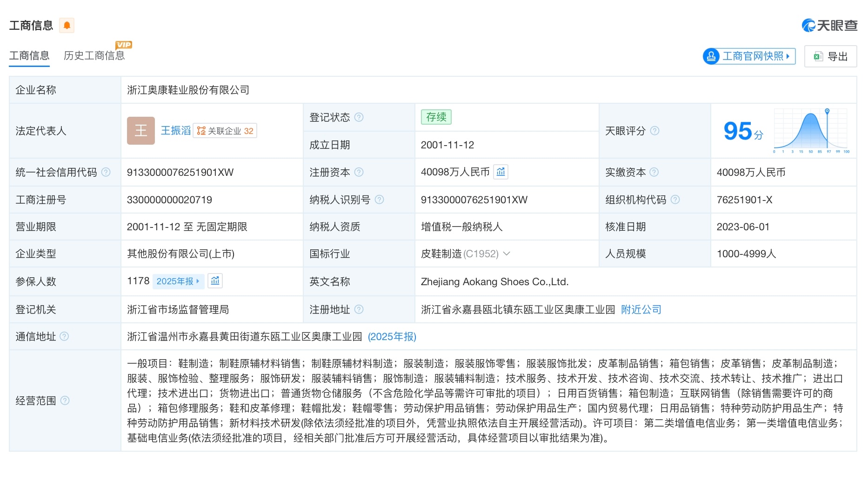This screenshot has width=868, height=481.
Task: Click the 王 legal representative avatar
Action: point(141,131)
